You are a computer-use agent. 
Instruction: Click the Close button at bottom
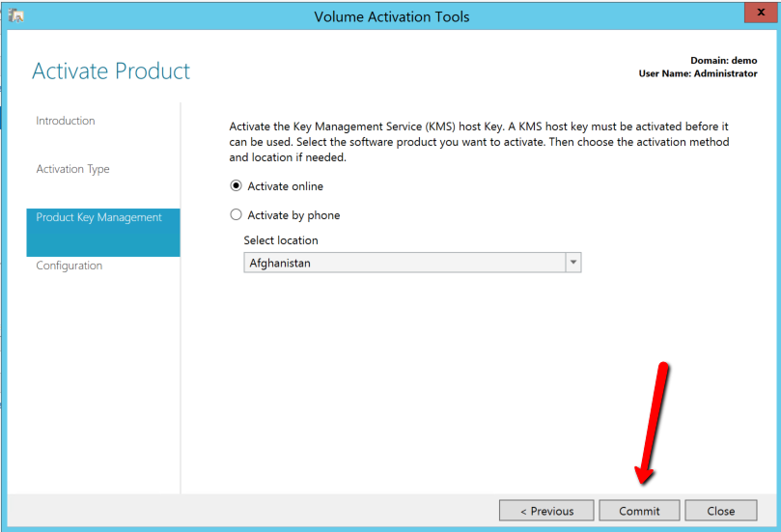[x=720, y=511]
